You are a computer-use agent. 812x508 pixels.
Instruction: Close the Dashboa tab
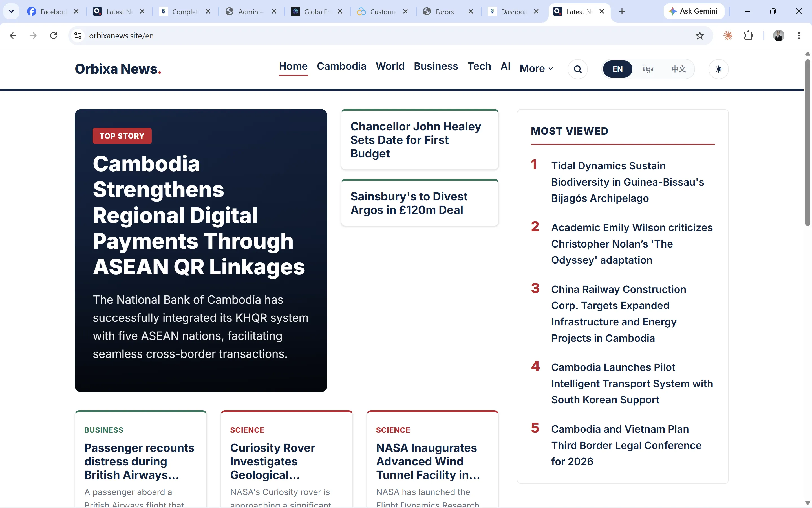point(536,11)
